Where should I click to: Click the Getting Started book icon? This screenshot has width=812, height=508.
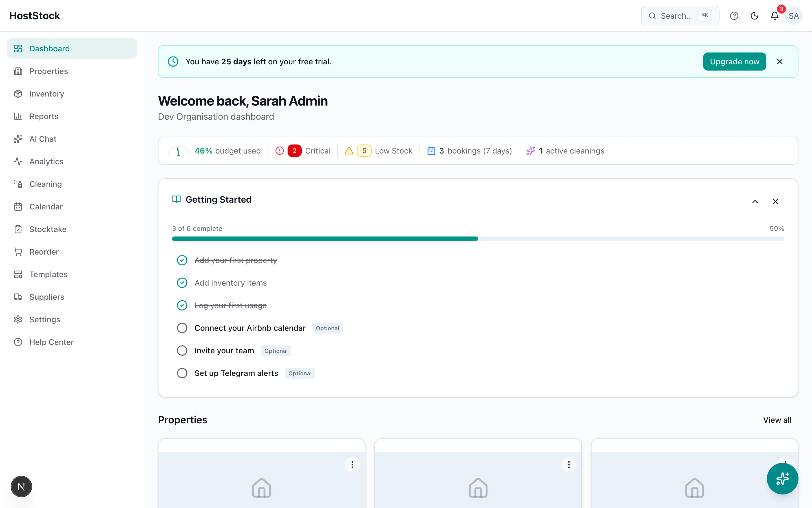176,199
